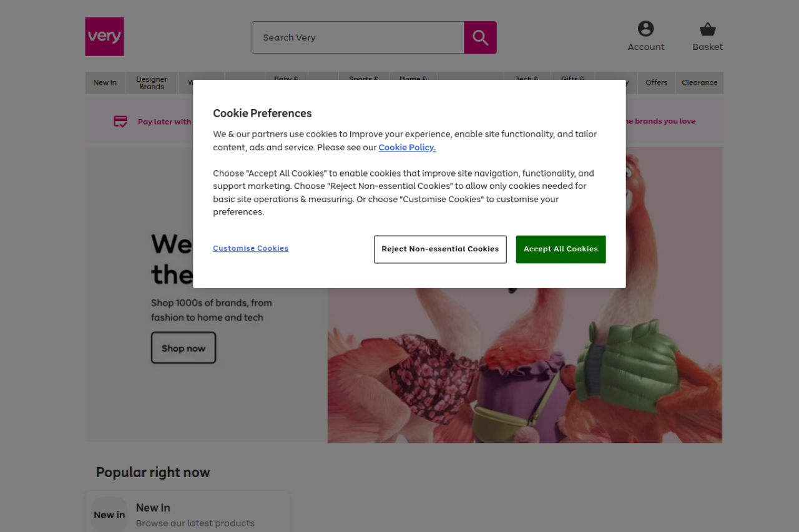This screenshot has height=532, width=799.
Task: Click the Shop now button
Action: coord(184,348)
